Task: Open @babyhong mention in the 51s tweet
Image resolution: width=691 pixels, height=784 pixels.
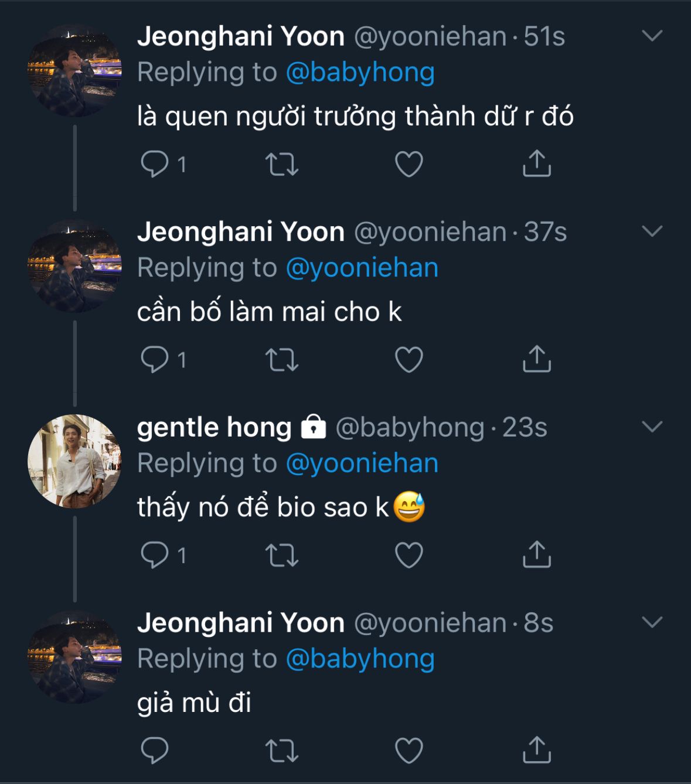Action: [x=360, y=72]
